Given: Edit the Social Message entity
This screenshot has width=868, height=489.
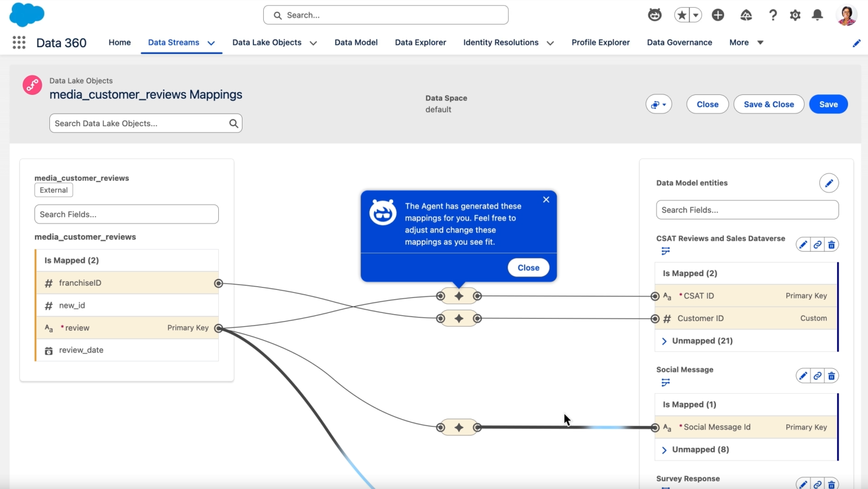Looking at the screenshot, I should pyautogui.click(x=803, y=376).
